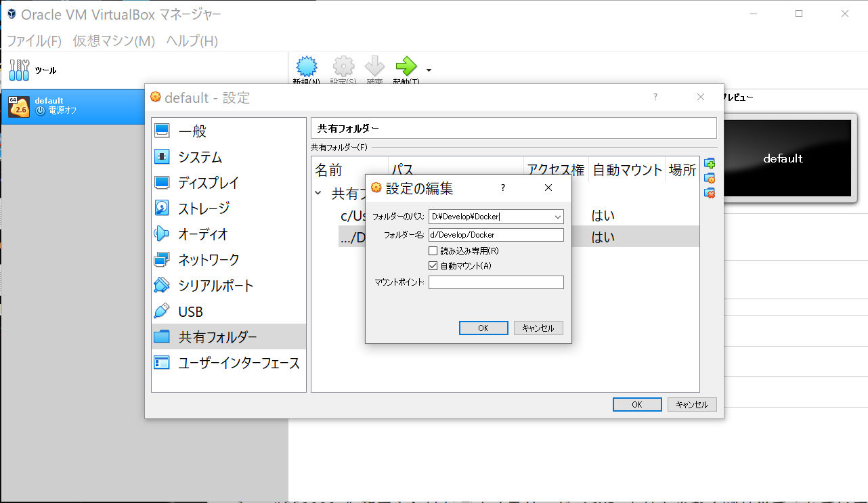This screenshot has width=868, height=503.
Task: Click キャンセル in the default settings window
Action: [x=691, y=404]
